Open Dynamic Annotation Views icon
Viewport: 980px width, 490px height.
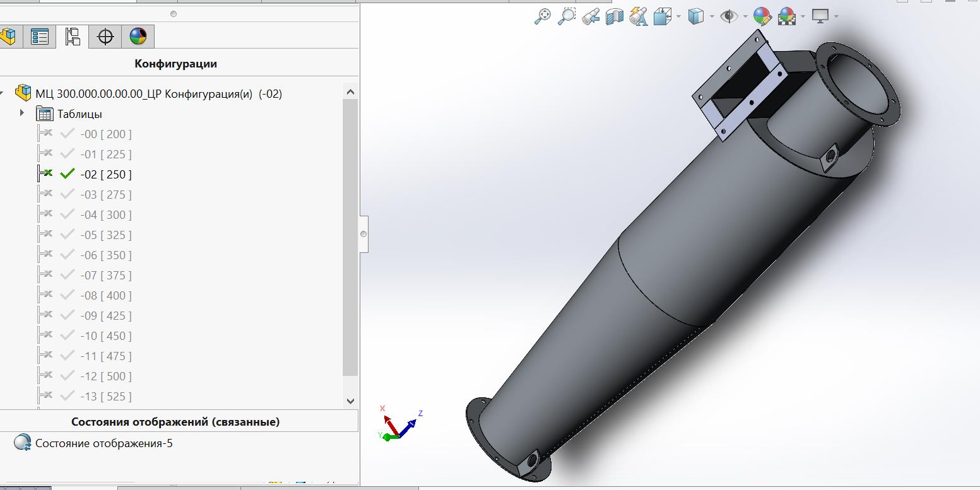tap(639, 16)
